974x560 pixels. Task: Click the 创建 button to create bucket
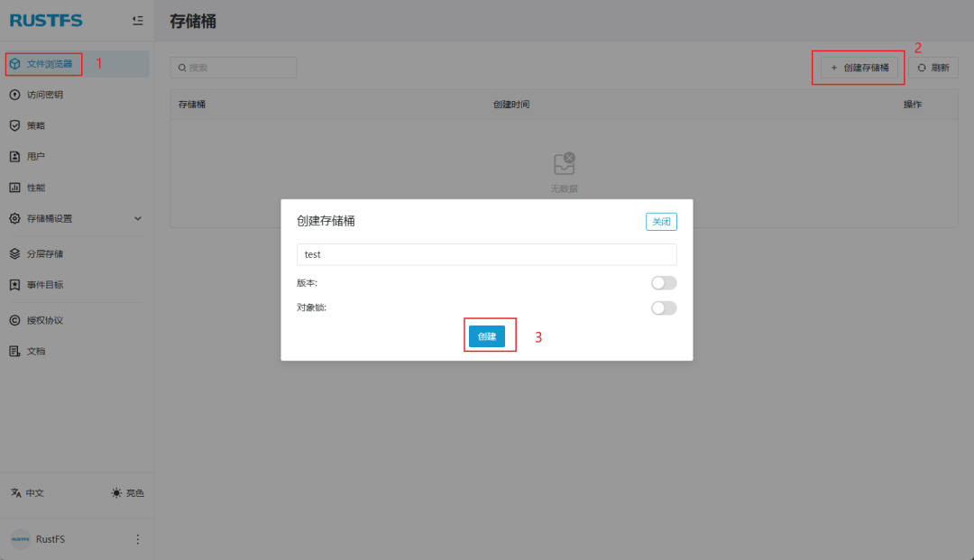[x=489, y=335]
